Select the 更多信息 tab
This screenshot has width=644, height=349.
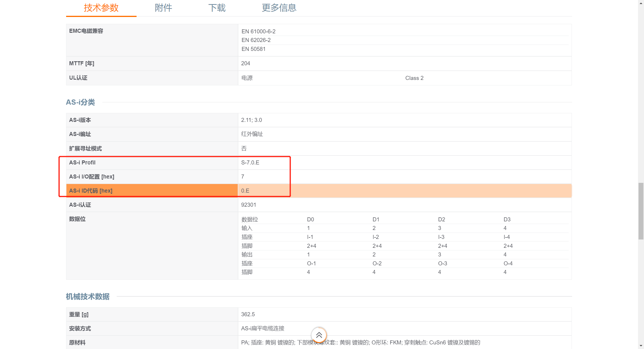279,8
